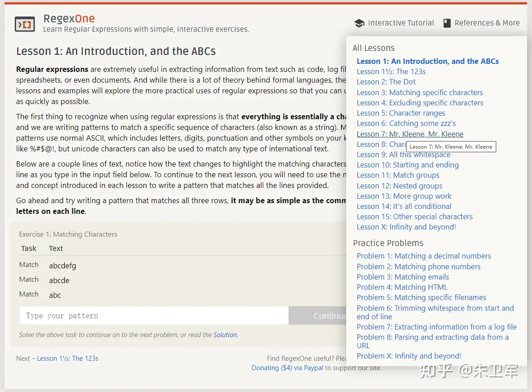The width and height of the screenshot is (532, 392).
Task: Open the References & More menu
Action: (x=482, y=23)
